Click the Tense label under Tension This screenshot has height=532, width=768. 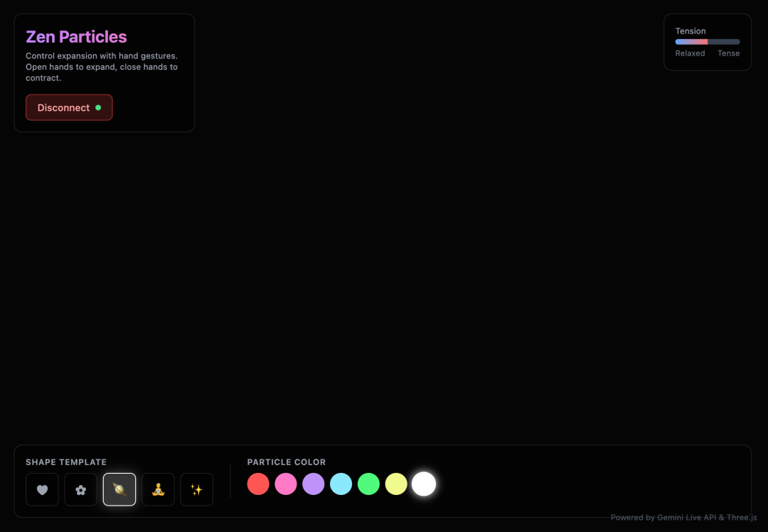coord(728,53)
